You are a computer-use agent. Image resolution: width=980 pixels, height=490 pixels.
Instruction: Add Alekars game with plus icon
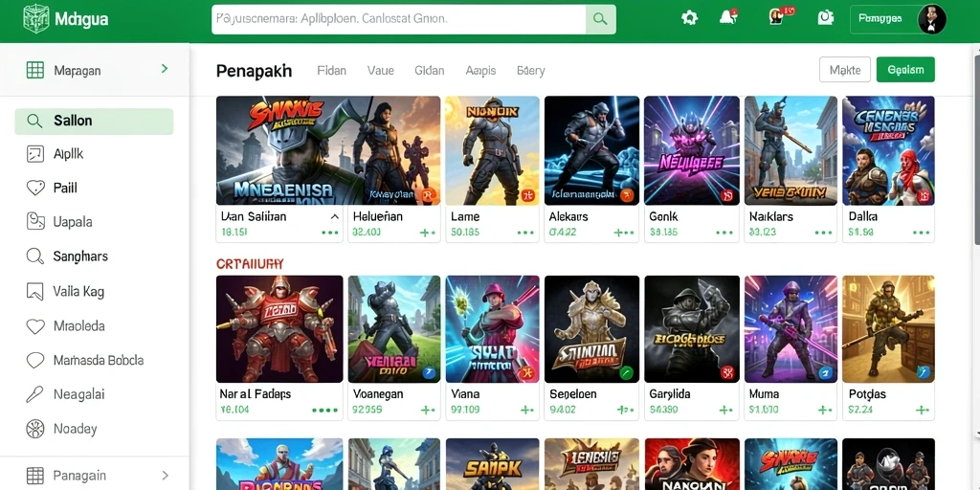[624, 233]
